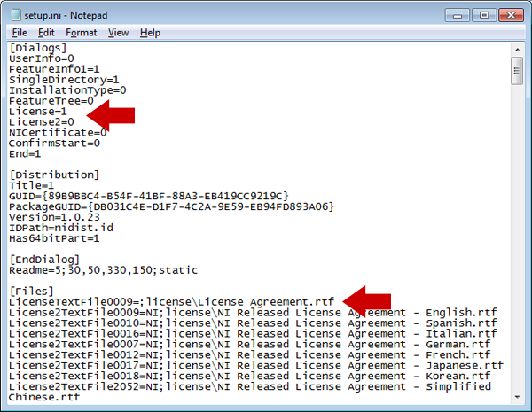Open the Edit menu
Viewport: 532px width, 412px height.
[46, 33]
